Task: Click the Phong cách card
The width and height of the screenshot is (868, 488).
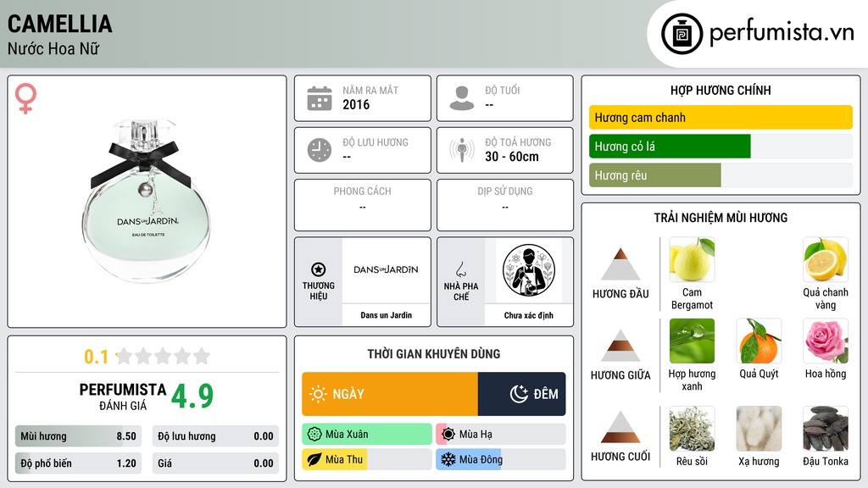Action: point(363,205)
